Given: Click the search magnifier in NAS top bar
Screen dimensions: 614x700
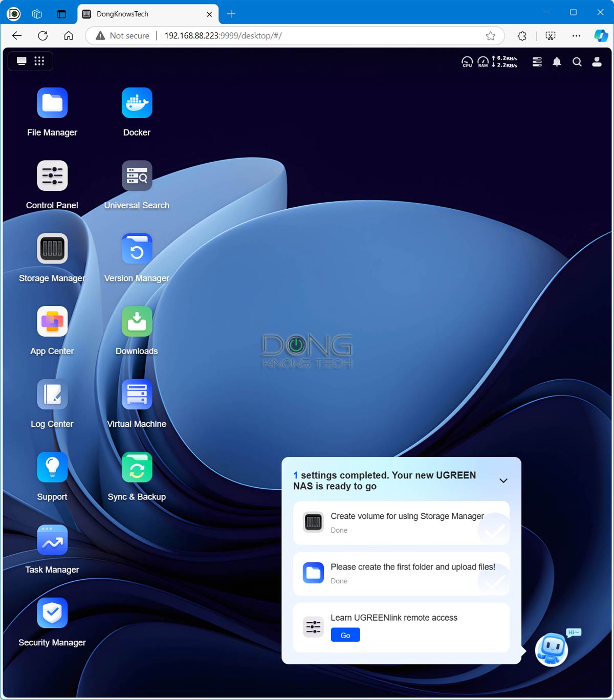Looking at the screenshot, I should [x=577, y=62].
